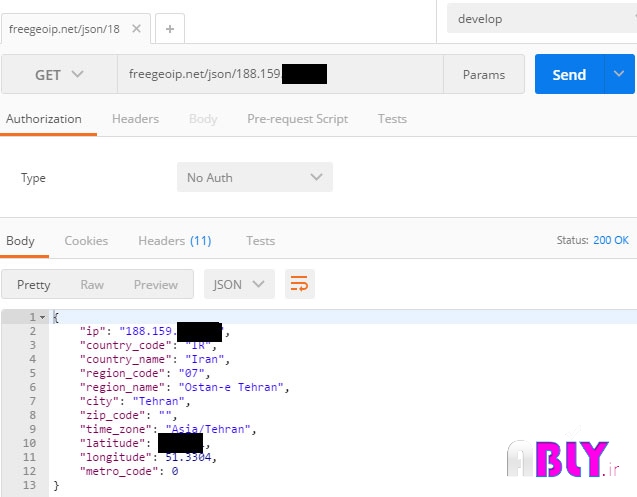Open the Params editor
This screenshot has width=637, height=497.
[x=484, y=74]
